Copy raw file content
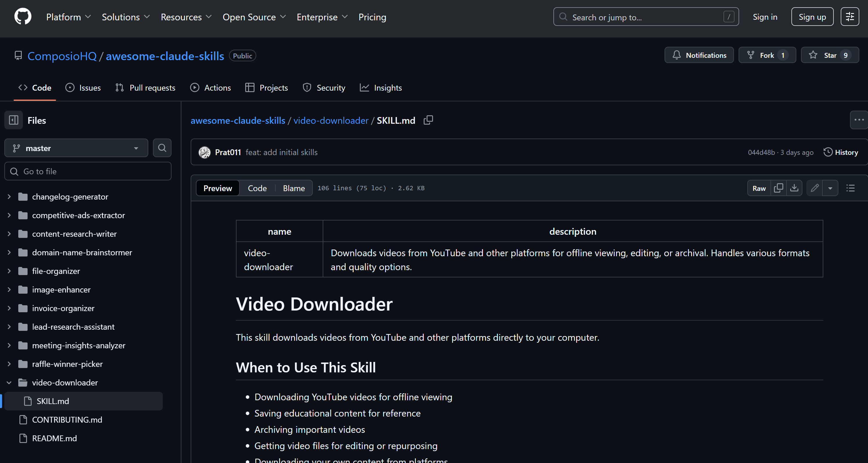Image resolution: width=868 pixels, height=463 pixels. coord(779,188)
